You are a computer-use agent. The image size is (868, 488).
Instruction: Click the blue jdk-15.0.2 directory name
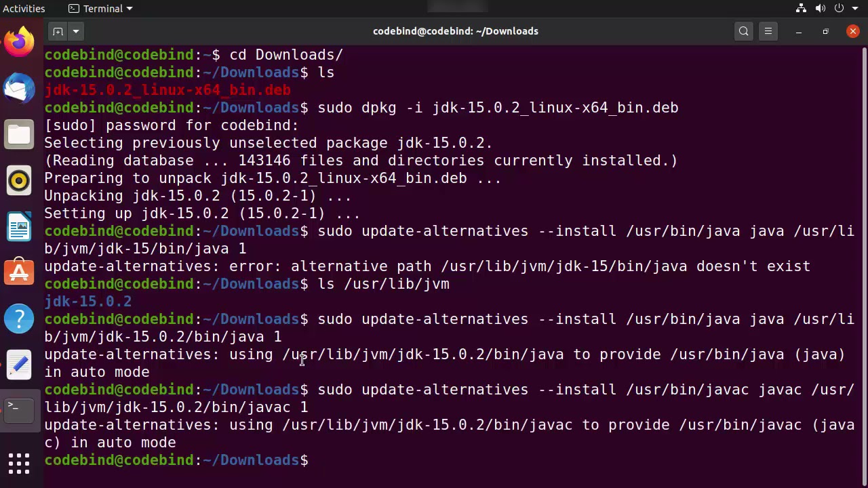(88, 302)
